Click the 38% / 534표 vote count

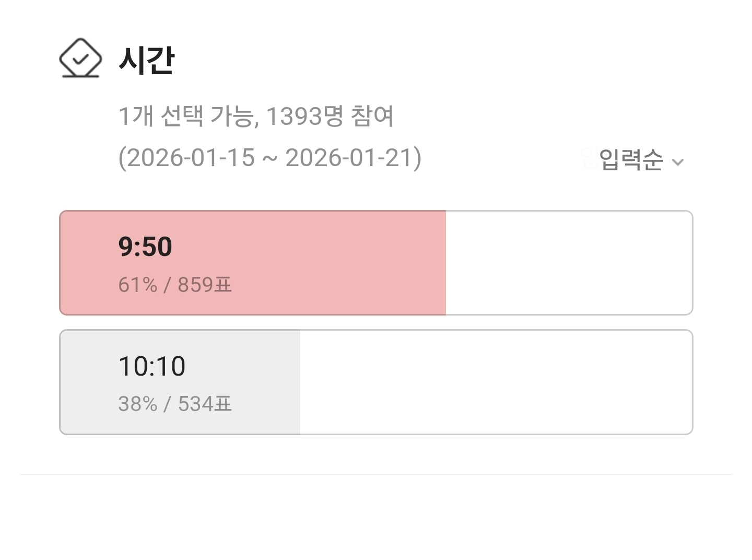175,404
